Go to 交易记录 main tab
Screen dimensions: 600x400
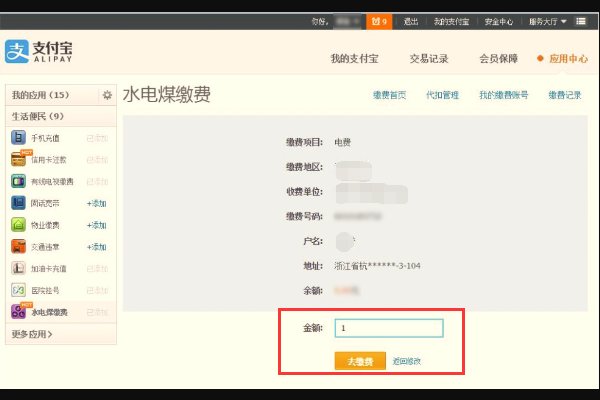tap(429, 59)
